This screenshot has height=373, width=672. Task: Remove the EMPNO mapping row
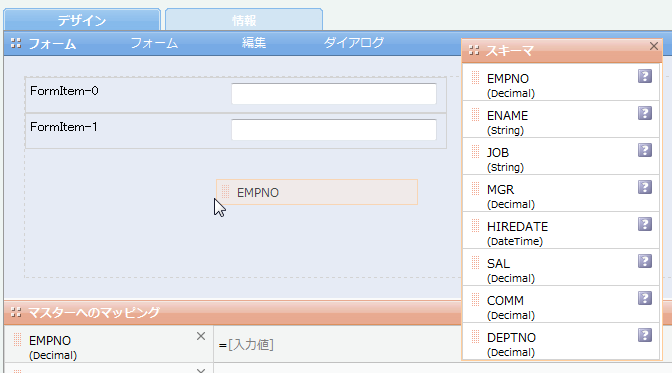(201, 336)
